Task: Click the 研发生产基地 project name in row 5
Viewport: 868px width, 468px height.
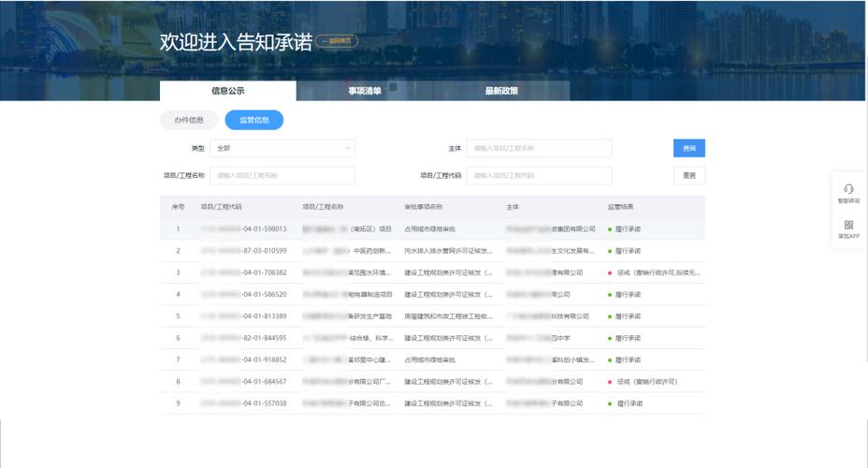Action: pos(348,316)
